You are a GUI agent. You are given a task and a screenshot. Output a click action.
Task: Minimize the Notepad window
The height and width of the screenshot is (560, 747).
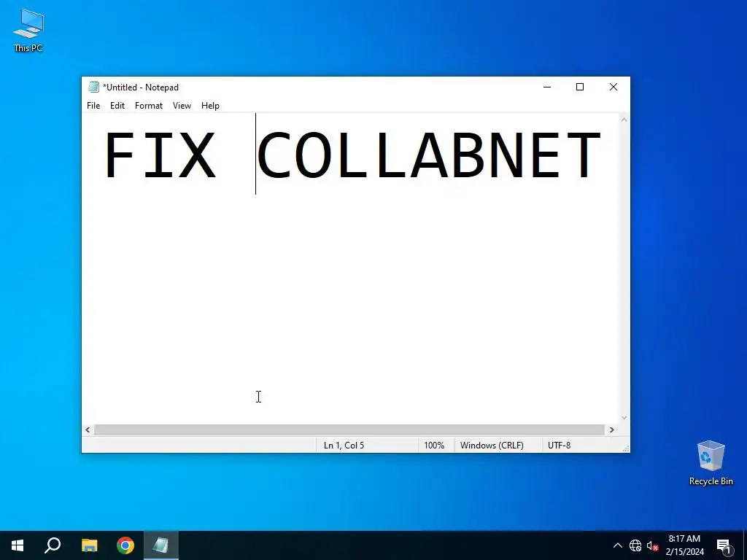point(547,87)
